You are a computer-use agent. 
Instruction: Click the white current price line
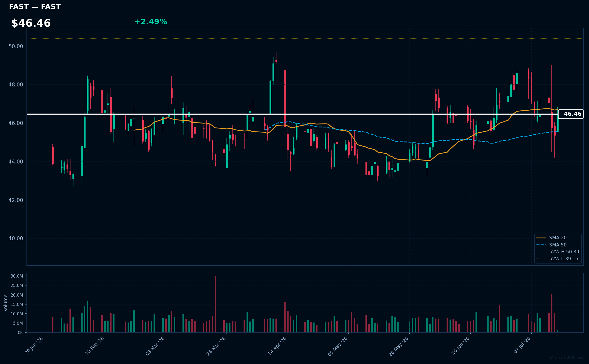[292, 114]
